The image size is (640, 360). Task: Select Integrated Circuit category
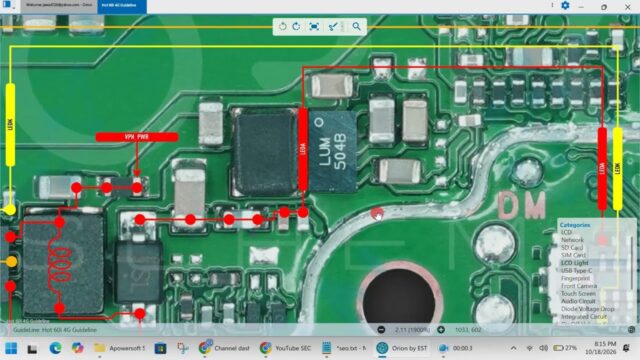coord(584,317)
